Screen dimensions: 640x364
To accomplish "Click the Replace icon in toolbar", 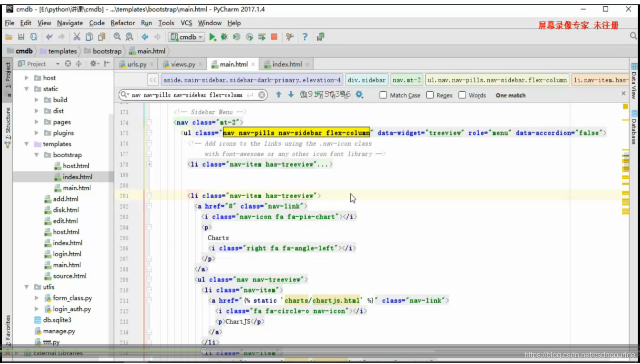I will point(130,37).
